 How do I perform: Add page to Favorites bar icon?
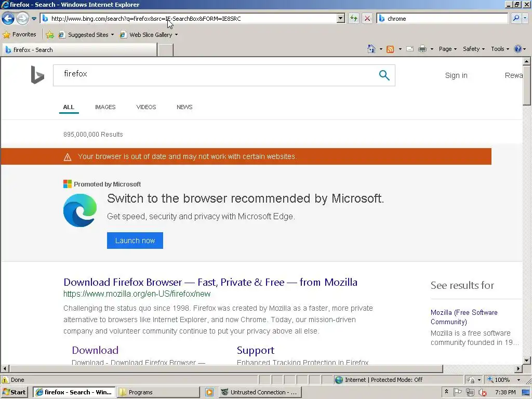point(50,35)
